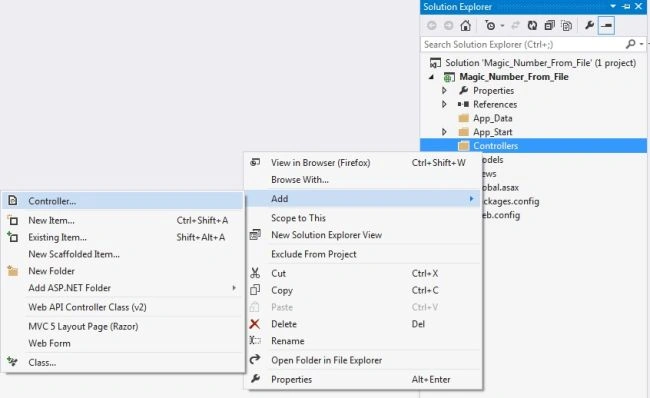Click the Web.config file entry
Screen dimensions: 650x398
(x=501, y=215)
